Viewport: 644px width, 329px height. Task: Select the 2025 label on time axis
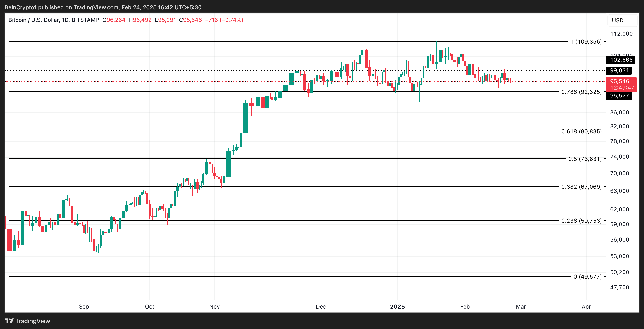[398, 306]
